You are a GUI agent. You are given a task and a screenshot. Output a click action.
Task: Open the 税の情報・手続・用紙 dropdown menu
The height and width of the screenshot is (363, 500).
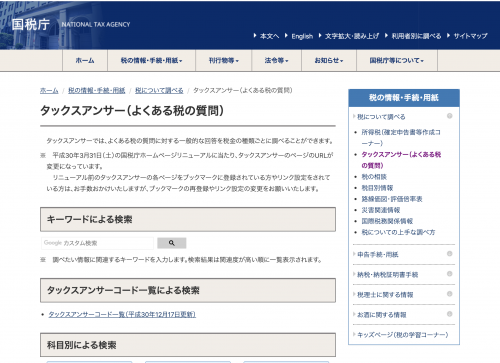point(151,60)
